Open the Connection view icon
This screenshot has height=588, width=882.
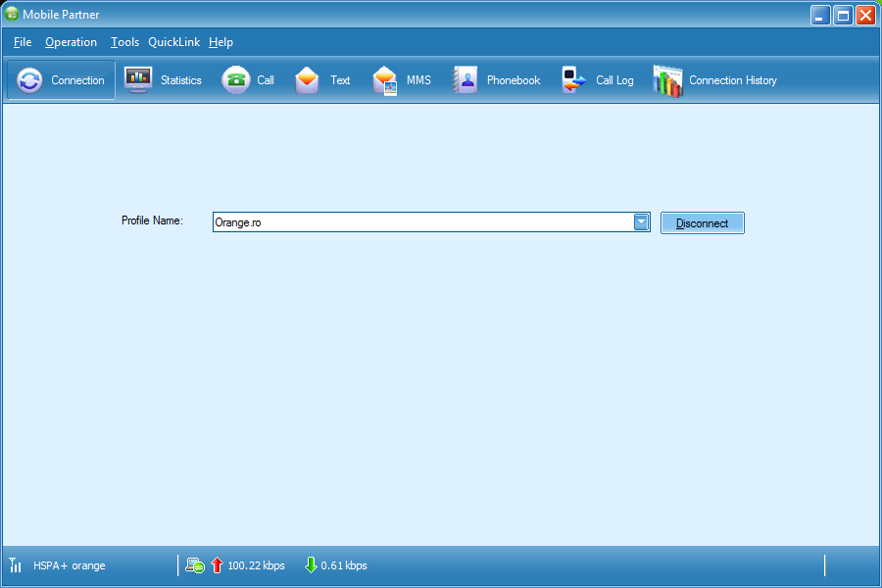pyautogui.click(x=29, y=80)
